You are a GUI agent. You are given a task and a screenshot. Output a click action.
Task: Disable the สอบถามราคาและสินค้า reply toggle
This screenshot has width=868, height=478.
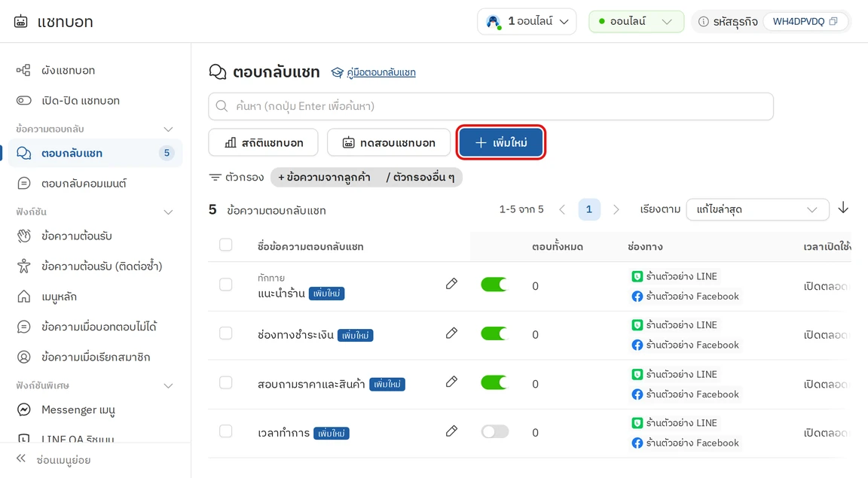tap(494, 382)
